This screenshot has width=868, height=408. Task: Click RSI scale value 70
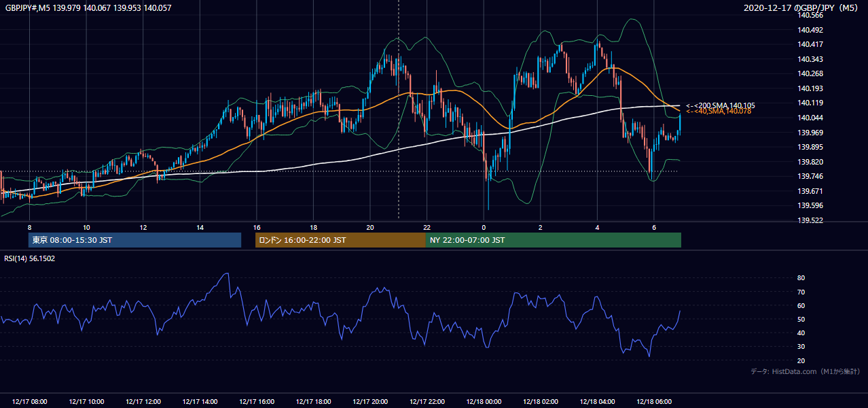click(801, 292)
